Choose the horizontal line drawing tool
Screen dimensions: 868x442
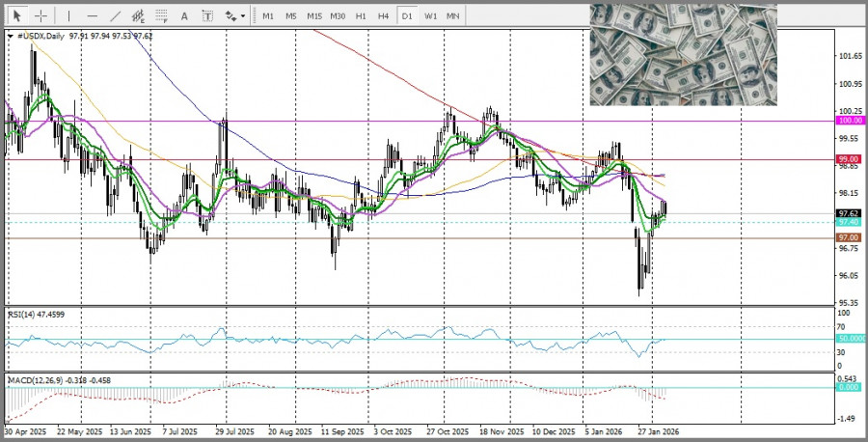click(93, 16)
